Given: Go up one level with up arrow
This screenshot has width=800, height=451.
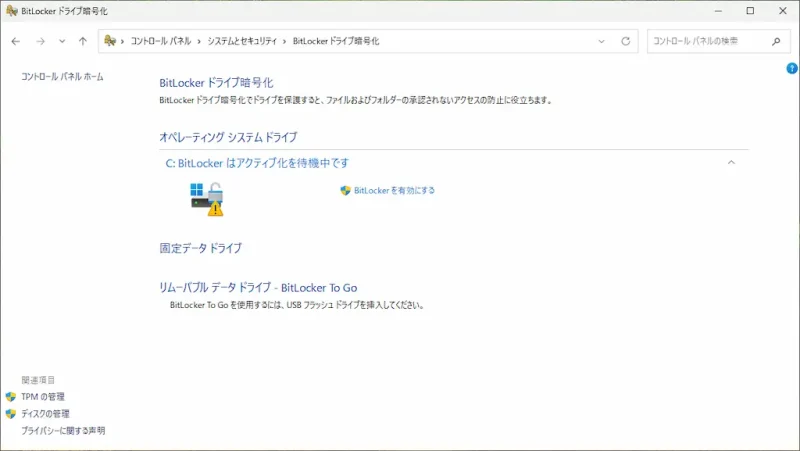Looking at the screenshot, I should tap(82, 41).
